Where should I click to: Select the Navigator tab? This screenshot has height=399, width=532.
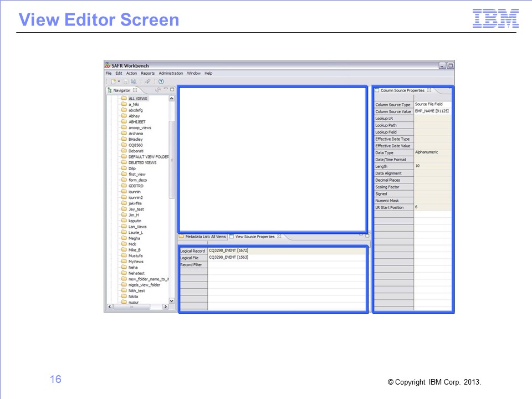[x=121, y=90]
